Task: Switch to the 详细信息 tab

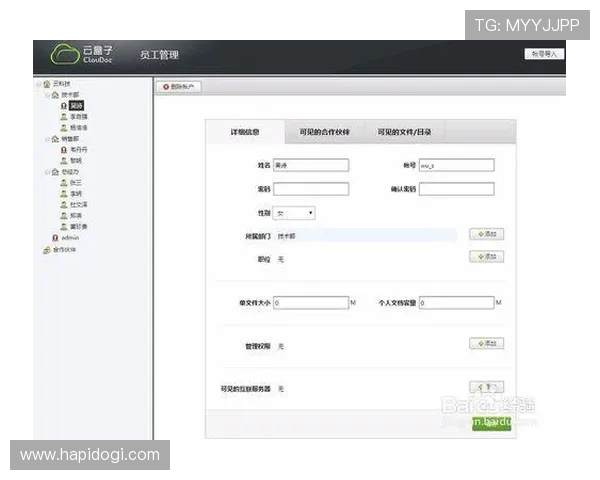Action: (x=245, y=132)
